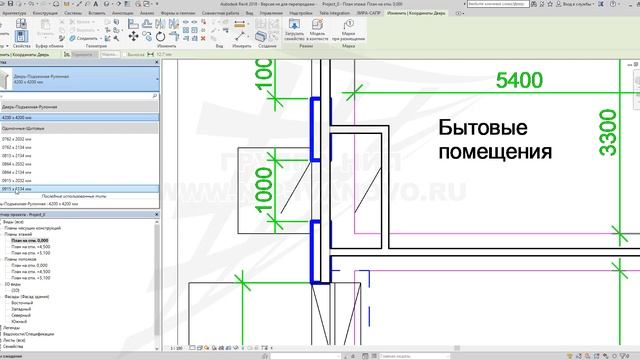Click search magnifier in type selector
The image size is (640, 360).
[x=155, y=96]
